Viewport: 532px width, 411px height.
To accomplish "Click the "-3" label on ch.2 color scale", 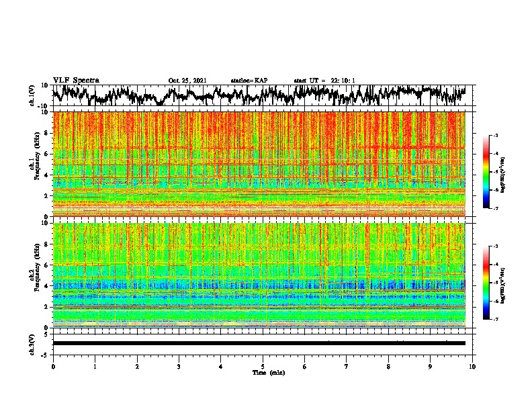I will point(495,246).
